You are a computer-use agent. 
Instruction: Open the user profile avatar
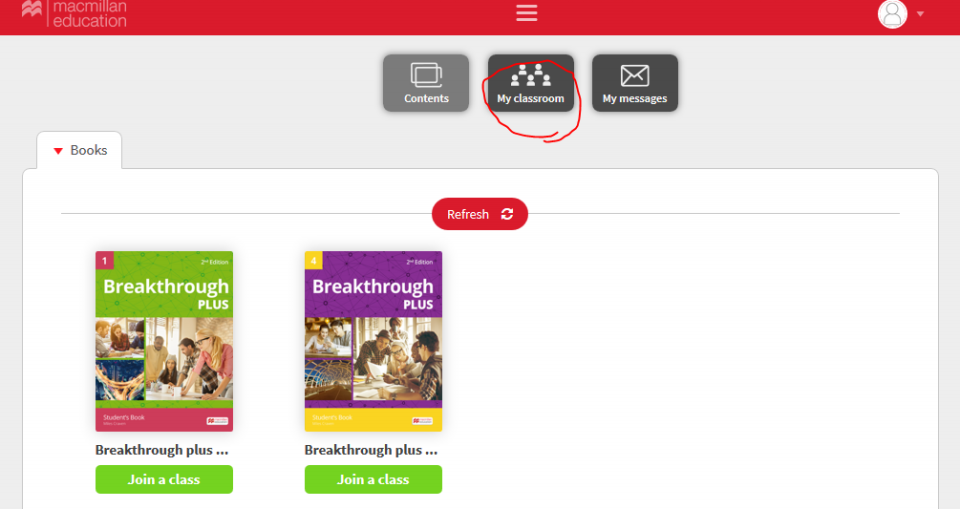pyautogui.click(x=892, y=13)
